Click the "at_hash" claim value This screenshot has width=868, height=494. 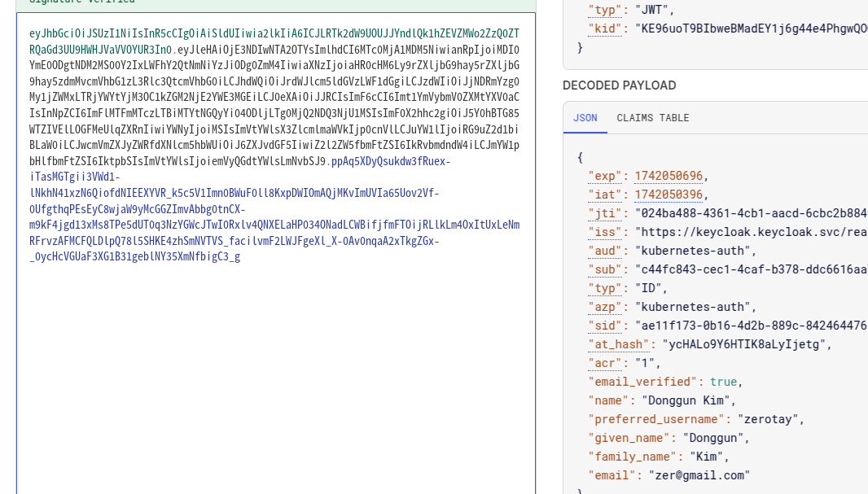(x=747, y=344)
